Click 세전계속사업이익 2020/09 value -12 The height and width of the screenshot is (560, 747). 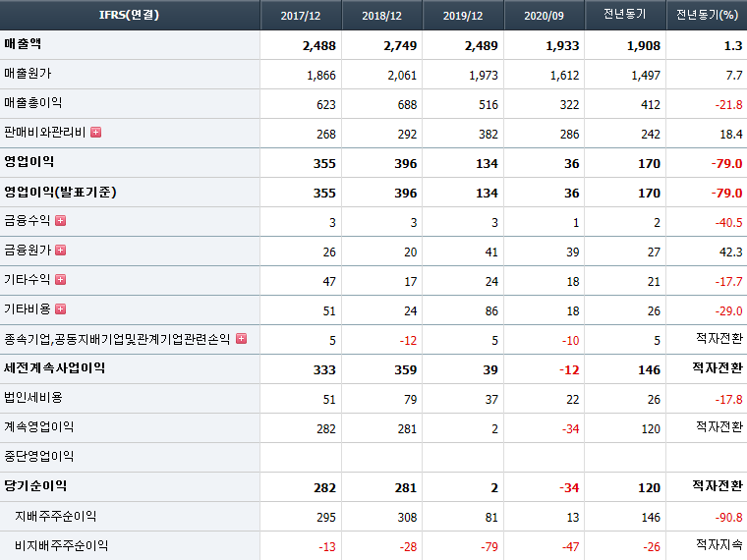pos(569,370)
